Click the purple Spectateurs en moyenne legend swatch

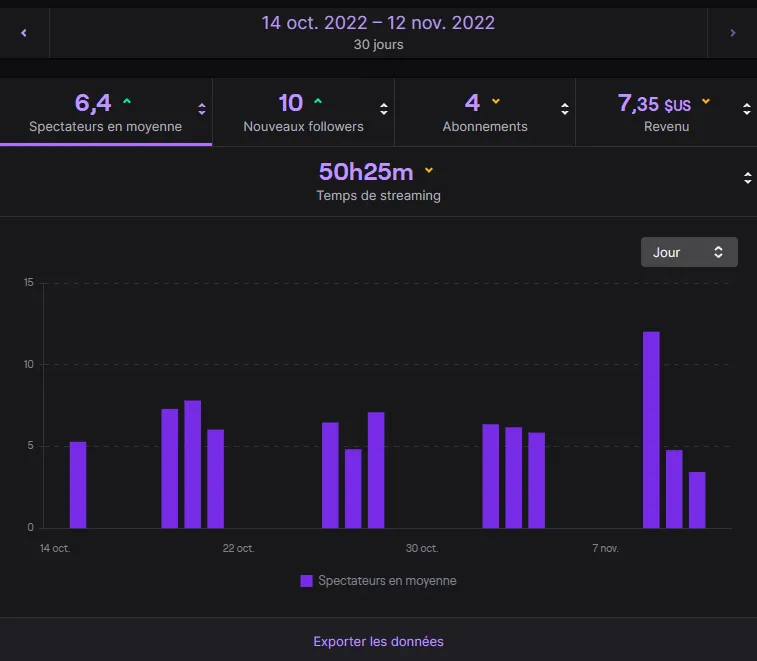pyautogui.click(x=306, y=581)
